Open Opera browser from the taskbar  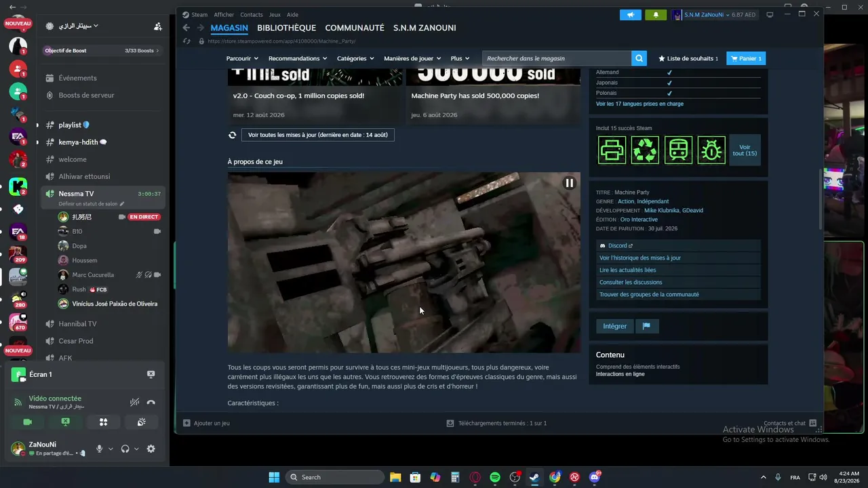click(475, 477)
